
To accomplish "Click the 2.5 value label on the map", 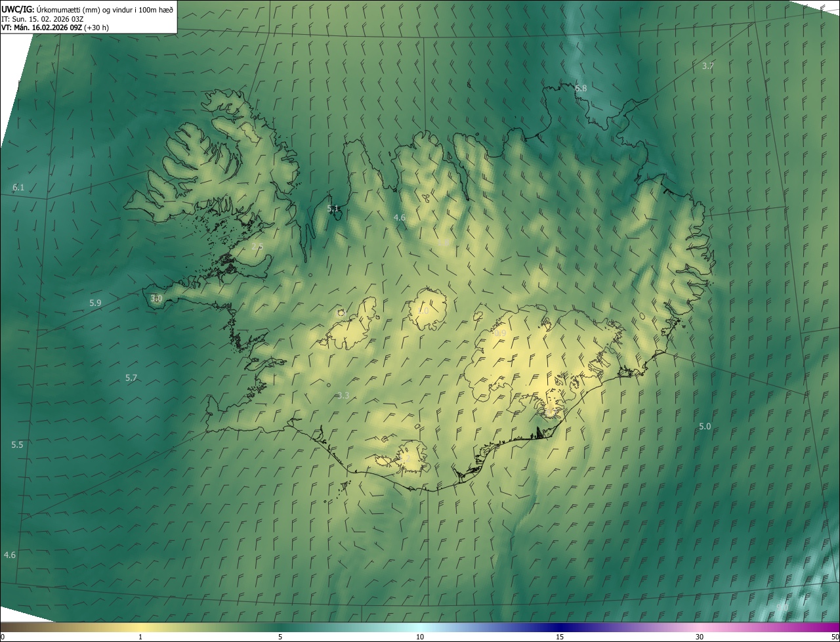I will point(257,246).
